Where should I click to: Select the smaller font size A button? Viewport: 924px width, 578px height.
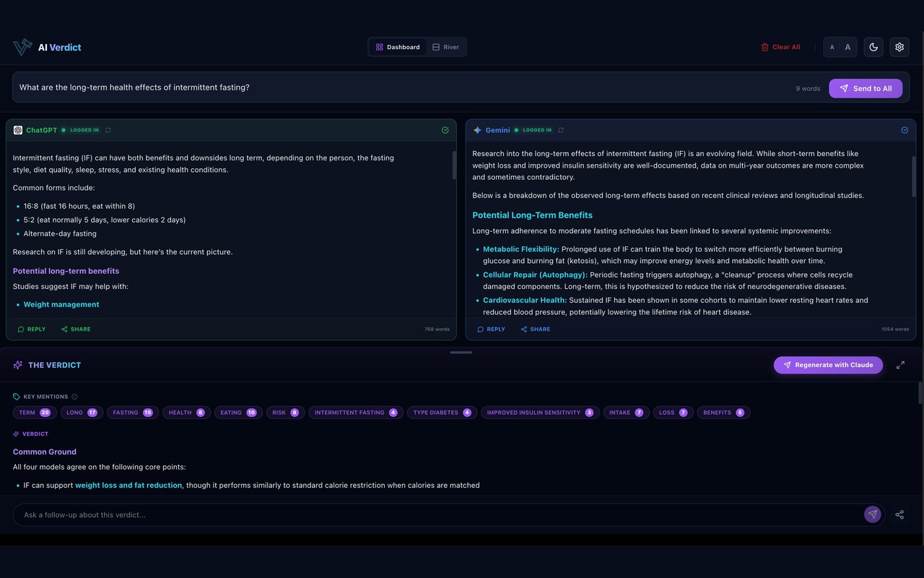(x=832, y=47)
